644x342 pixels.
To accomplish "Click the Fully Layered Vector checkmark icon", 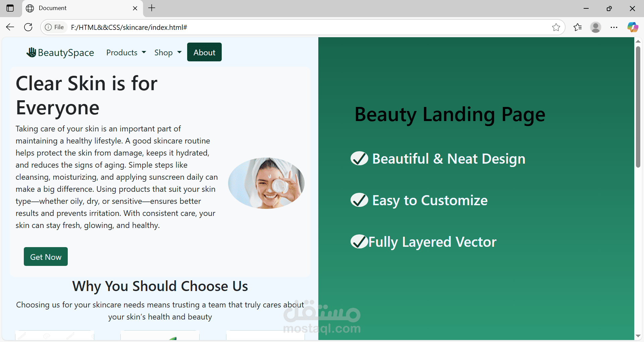I will [359, 241].
